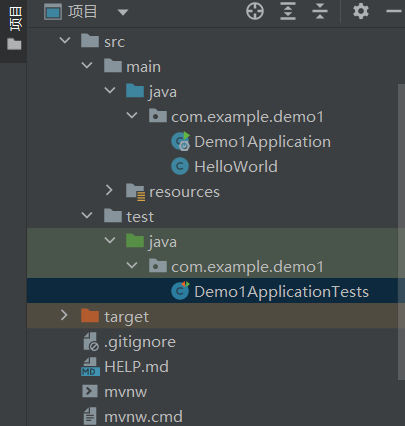Click the project tree vertical scrollbar
Viewport: 405px width, 426px height.
click(401, 232)
